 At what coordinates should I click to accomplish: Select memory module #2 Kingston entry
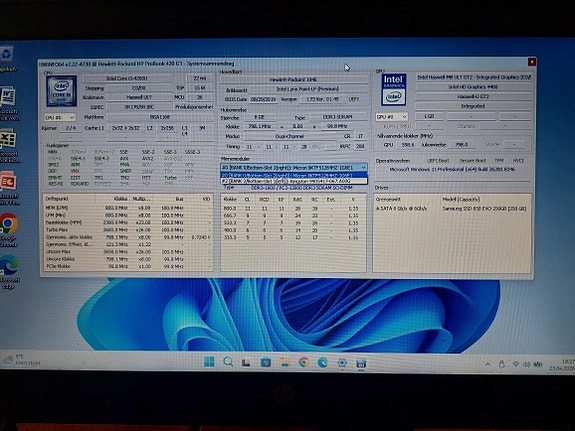tap(293, 181)
